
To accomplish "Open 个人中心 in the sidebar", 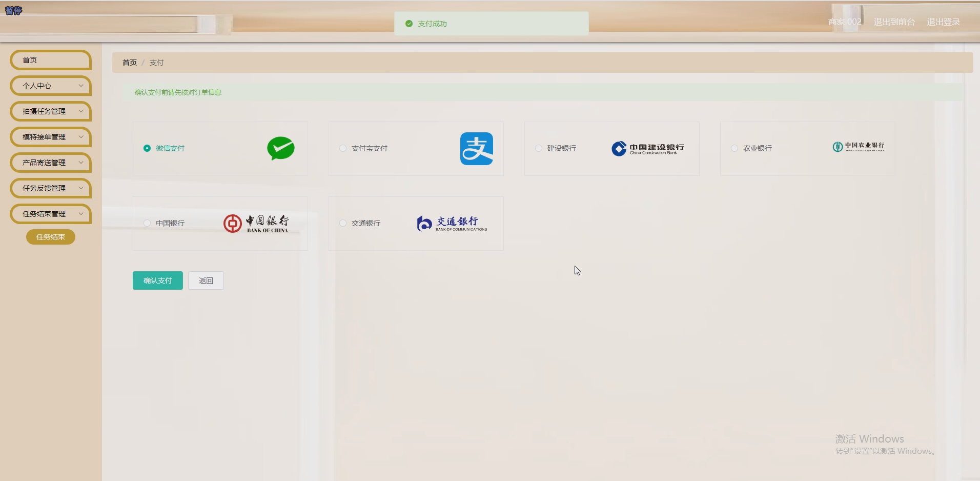I will point(51,86).
